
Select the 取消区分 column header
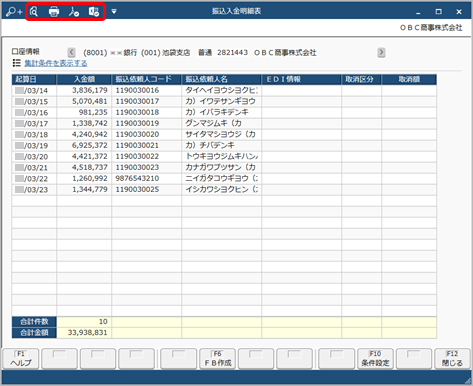[x=361, y=79]
